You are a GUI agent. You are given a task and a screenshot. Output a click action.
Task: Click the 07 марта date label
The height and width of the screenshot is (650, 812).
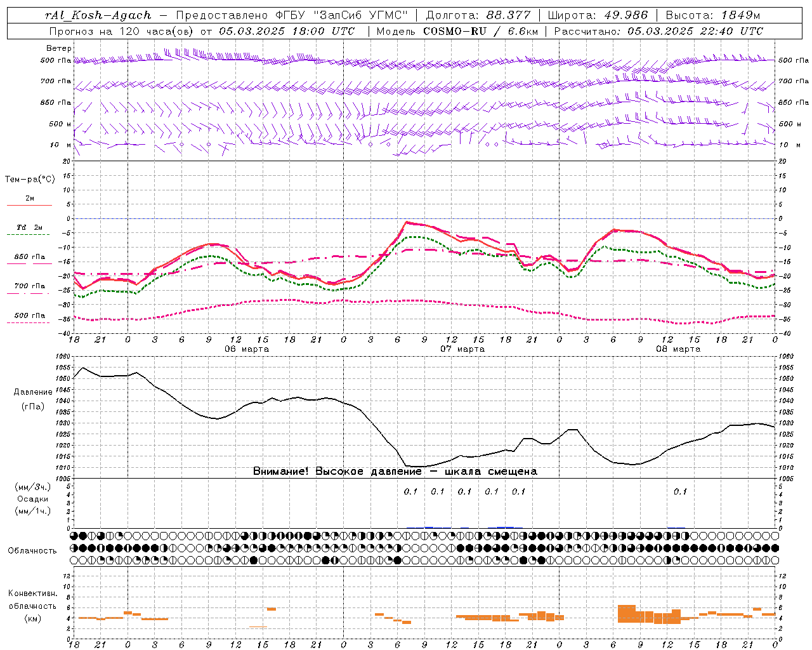[462, 349]
